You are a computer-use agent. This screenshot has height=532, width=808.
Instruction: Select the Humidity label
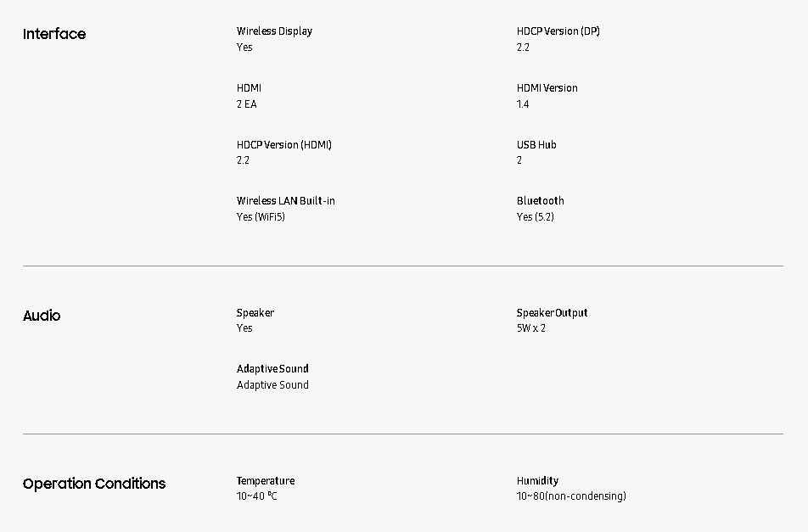(537, 481)
